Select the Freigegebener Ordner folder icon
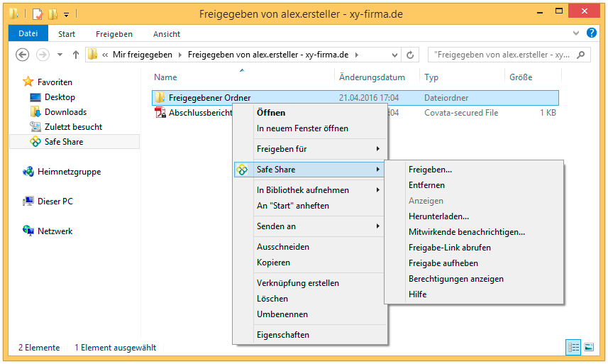Image resolution: width=608 pixels, height=364 pixels. click(x=160, y=97)
